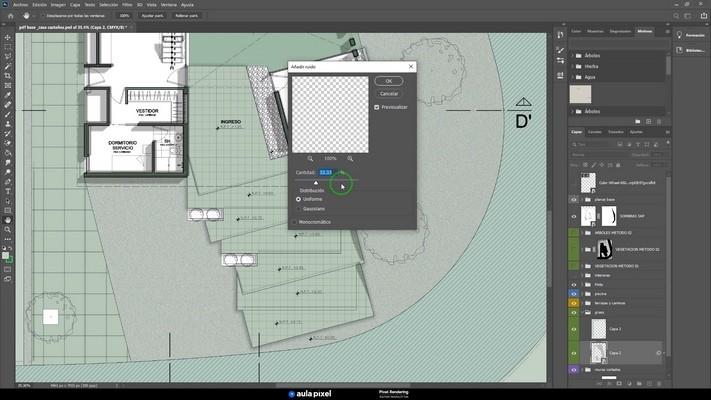711x400 pixels.
Task: Select the Magic Wand tool
Action: [8, 66]
